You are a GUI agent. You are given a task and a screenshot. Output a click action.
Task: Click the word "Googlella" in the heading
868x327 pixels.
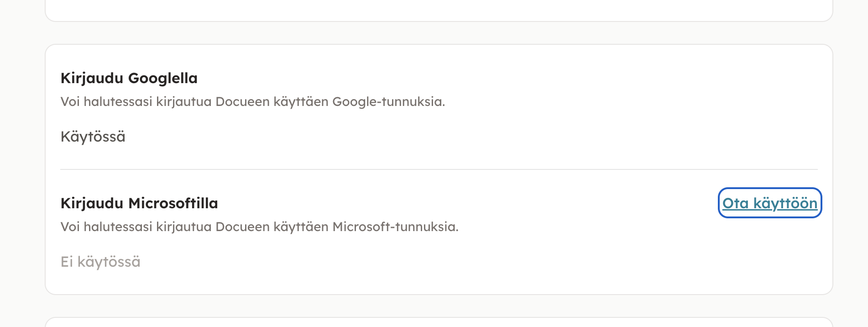[x=163, y=78]
